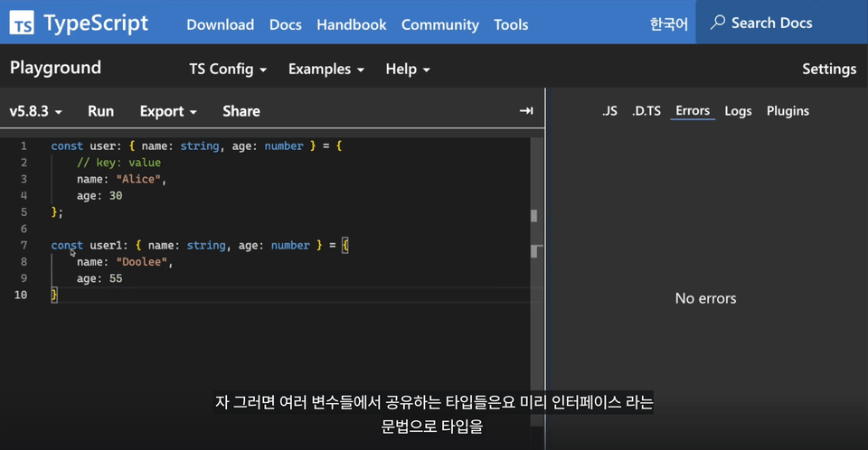The height and width of the screenshot is (450, 868).
Task: Click the search magnifier icon
Action: pos(717,23)
